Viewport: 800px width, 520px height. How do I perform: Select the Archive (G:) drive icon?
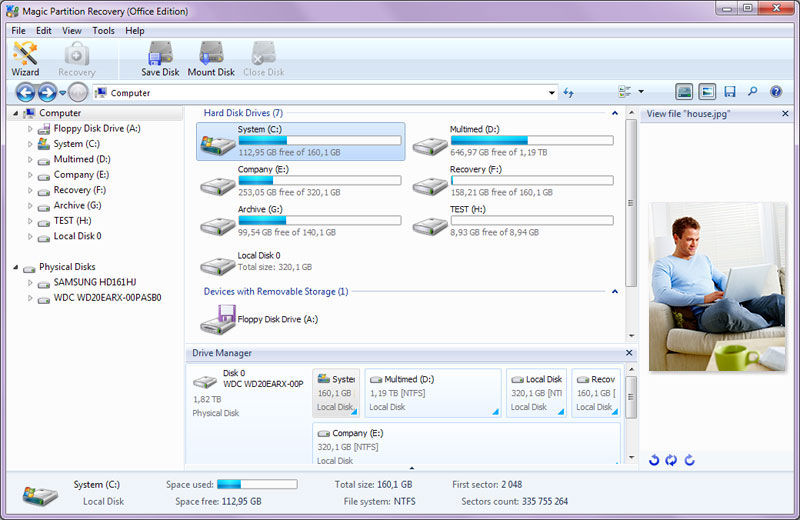(218, 226)
